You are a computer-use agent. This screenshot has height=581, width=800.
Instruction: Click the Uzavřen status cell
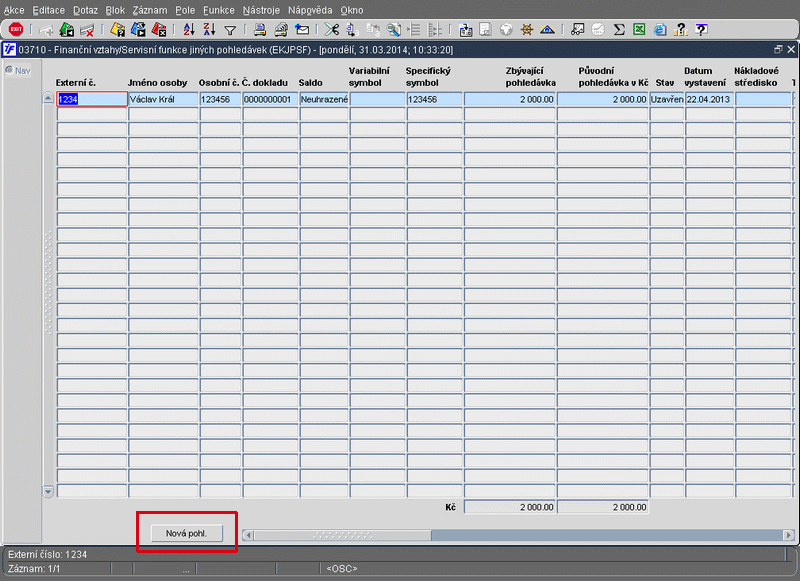[666, 99]
